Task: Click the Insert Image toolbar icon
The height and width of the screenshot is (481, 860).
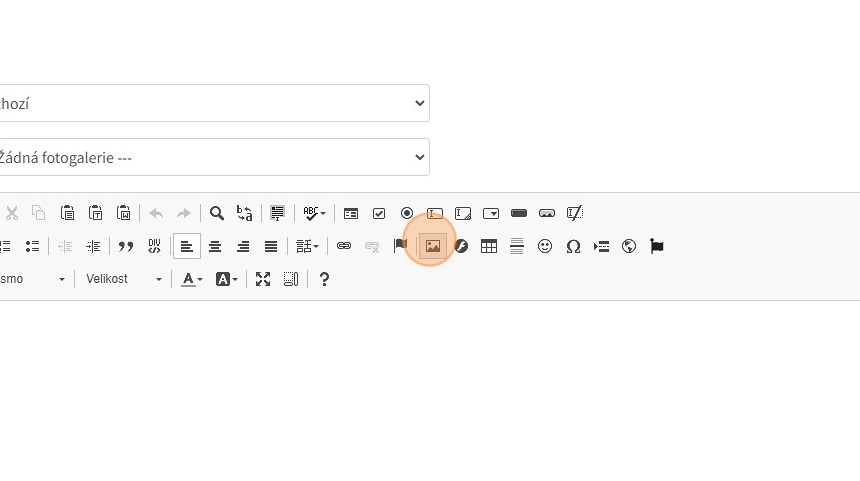Action: pos(432,246)
